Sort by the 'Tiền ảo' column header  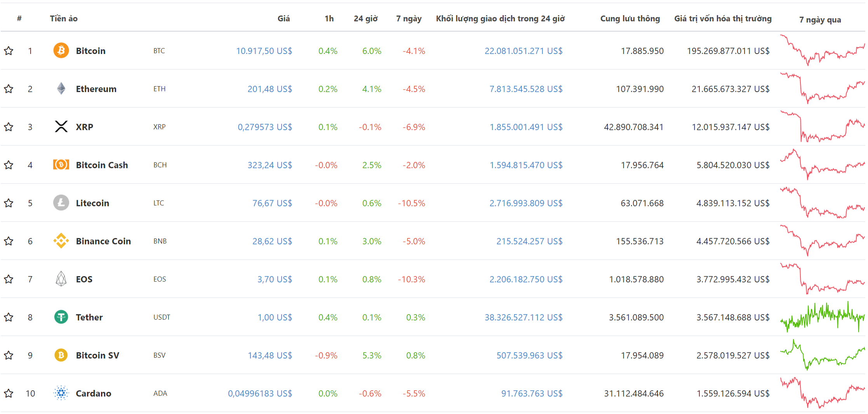64,18
